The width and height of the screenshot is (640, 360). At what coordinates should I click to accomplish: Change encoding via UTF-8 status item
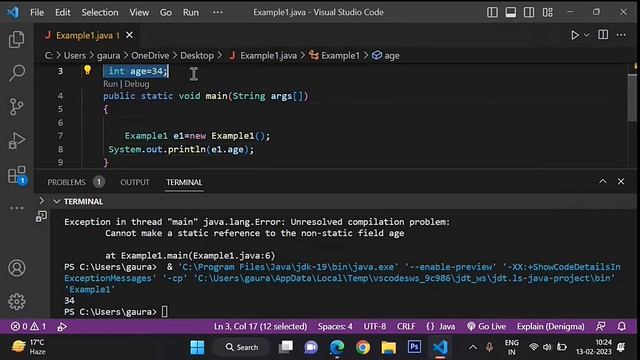375,327
